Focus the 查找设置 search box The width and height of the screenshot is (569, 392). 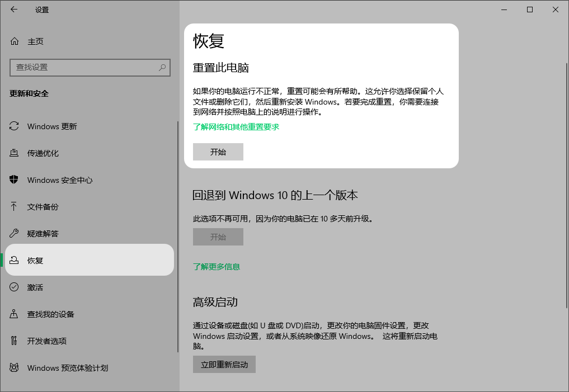pyautogui.click(x=90, y=68)
